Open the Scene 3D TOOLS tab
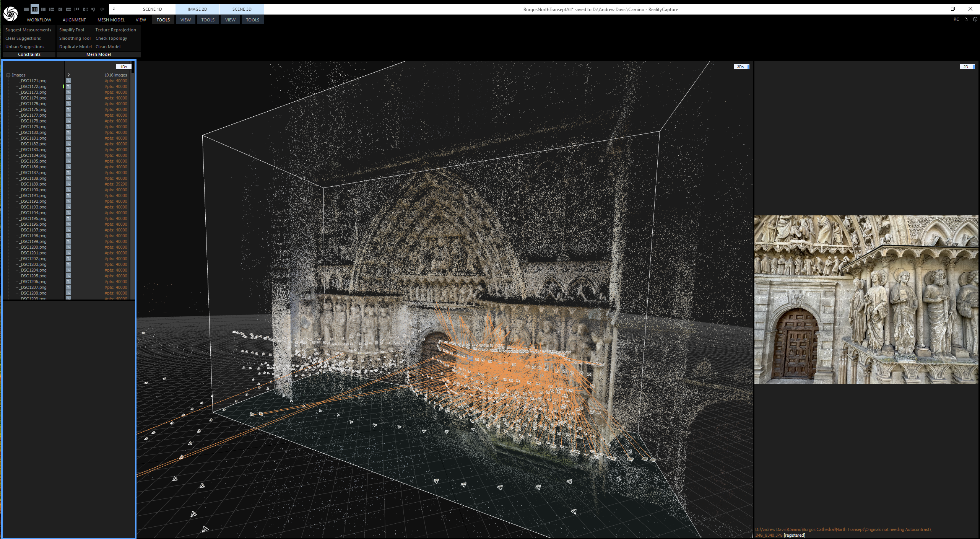 click(253, 20)
